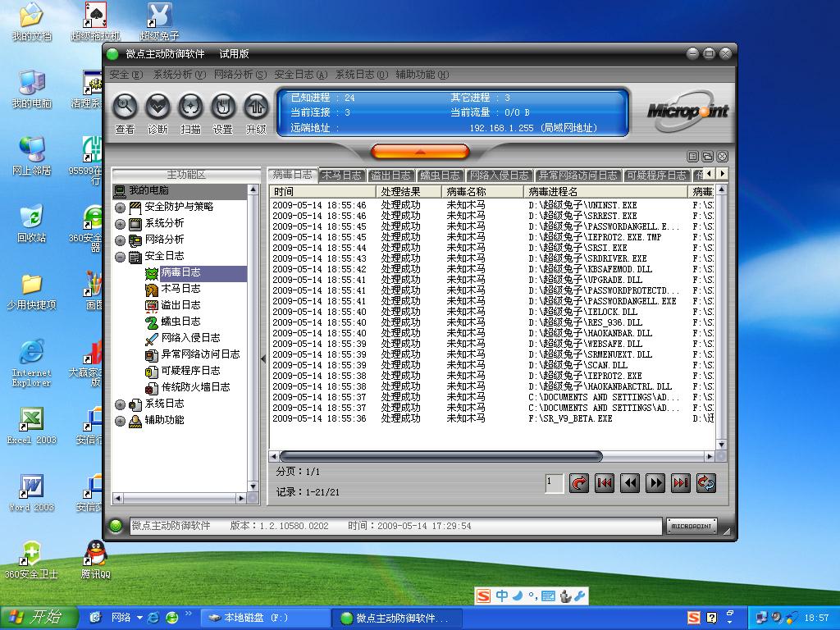Select the 蠕虫日志 tree icon
Screen dimensions: 840x630
coord(152,322)
